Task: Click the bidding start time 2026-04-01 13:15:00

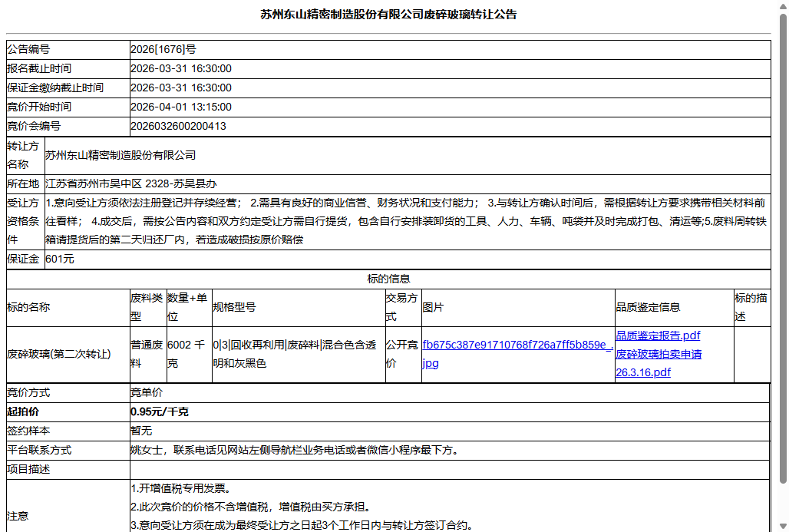Action: click(x=181, y=106)
